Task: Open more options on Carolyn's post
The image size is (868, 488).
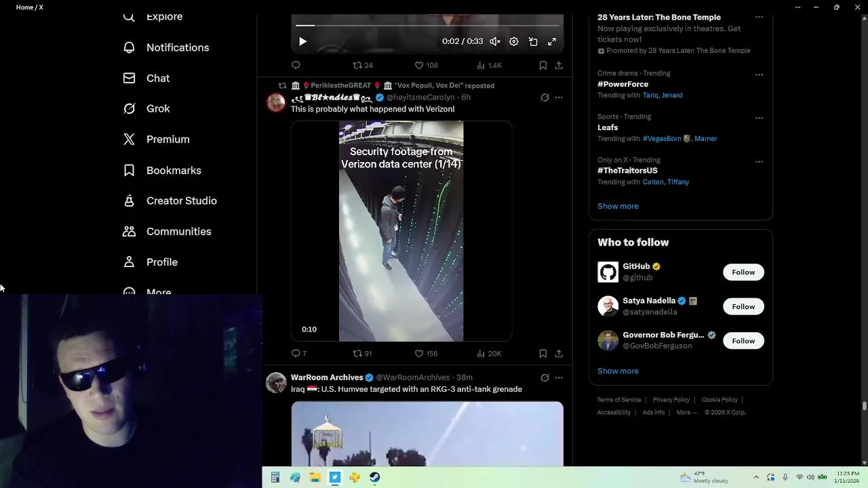Action: (x=559, y=98)
